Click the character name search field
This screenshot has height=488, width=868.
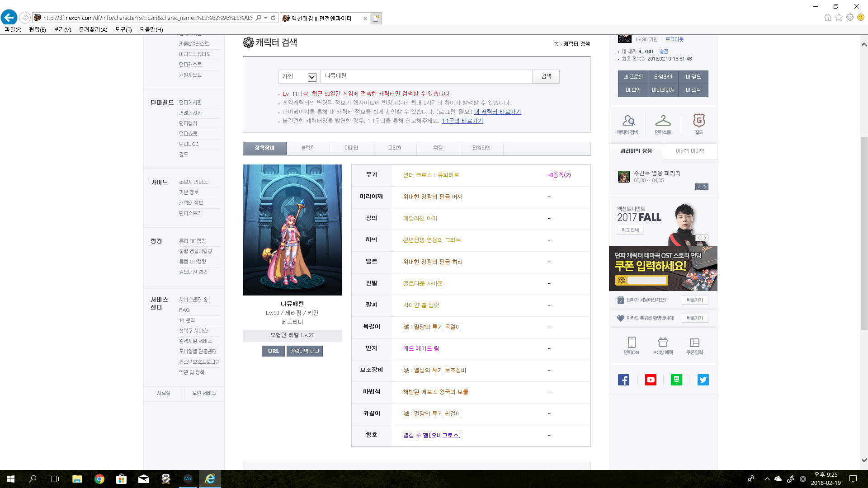point(426,76)
